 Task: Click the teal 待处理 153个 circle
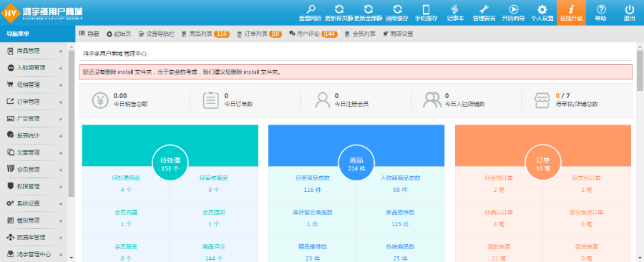pos(170,162)
